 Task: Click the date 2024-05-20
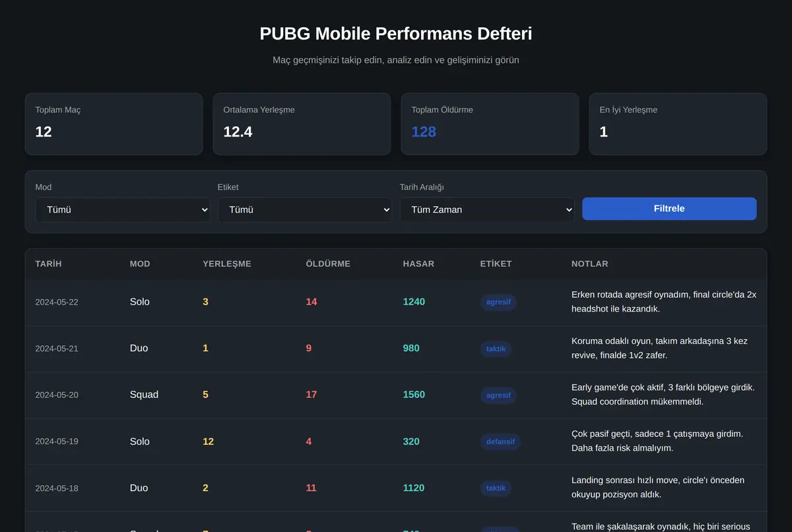tap(57, 395)
